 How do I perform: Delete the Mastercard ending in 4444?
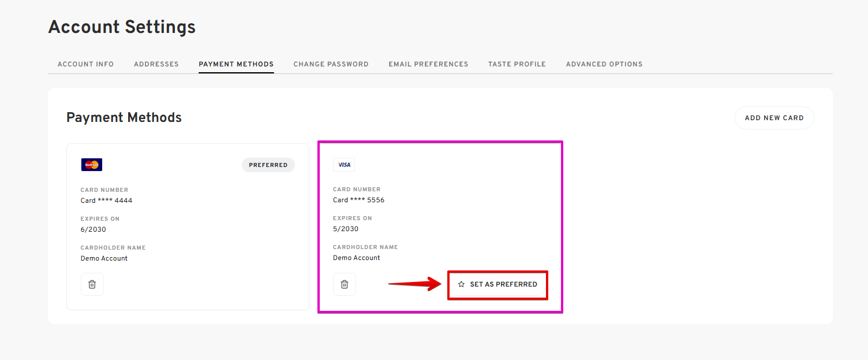point(92,284)
